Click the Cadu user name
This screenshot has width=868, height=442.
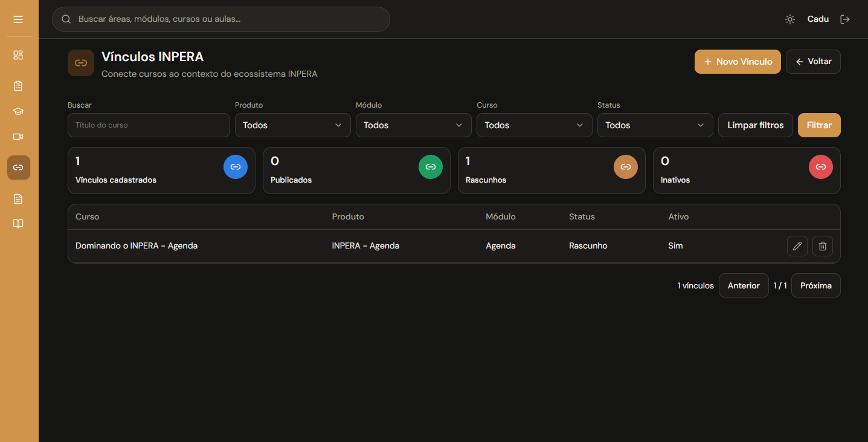(818, 19)
